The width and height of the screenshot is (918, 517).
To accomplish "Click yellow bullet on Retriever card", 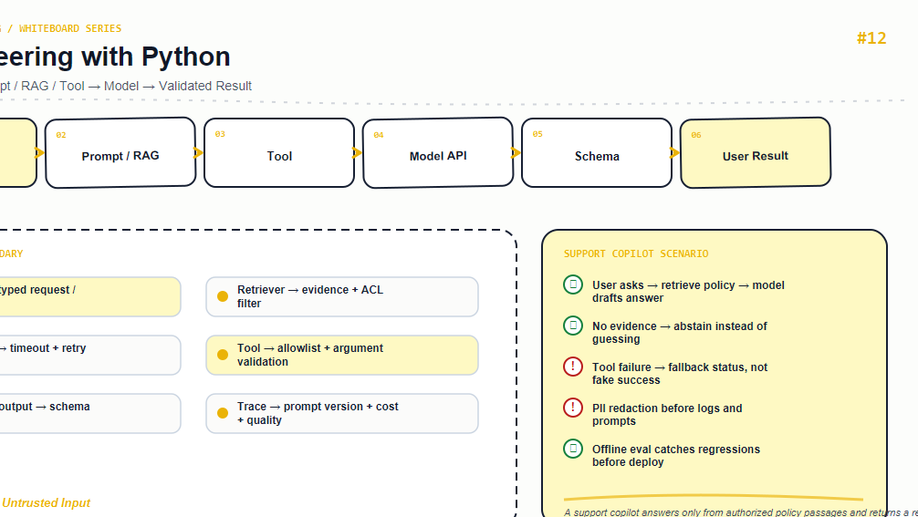I will 222,296.
